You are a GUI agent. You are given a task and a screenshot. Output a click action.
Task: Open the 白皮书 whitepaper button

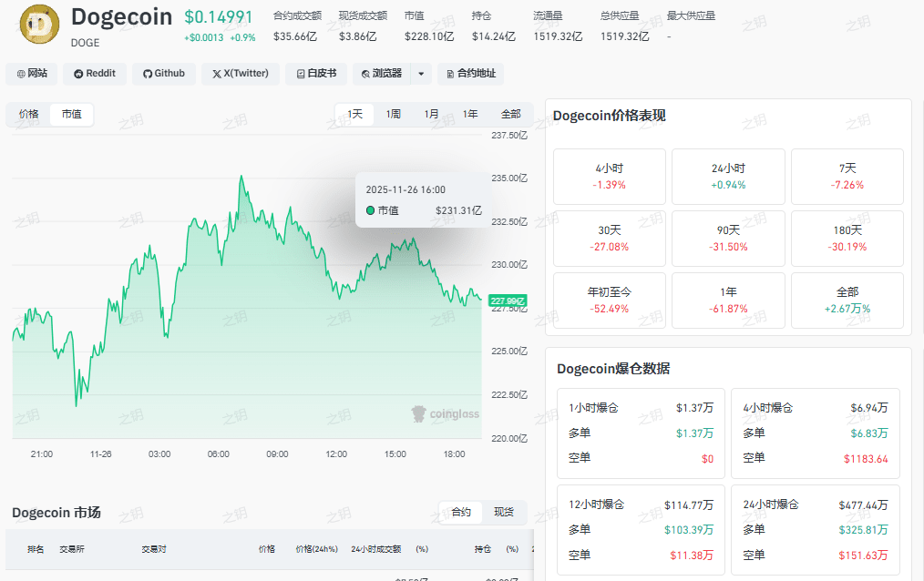point(316,74)
